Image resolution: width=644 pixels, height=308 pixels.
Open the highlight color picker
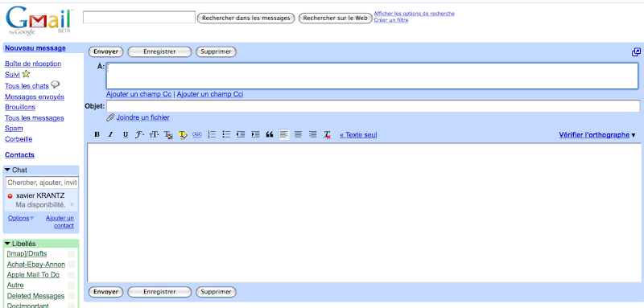(183, 134)
